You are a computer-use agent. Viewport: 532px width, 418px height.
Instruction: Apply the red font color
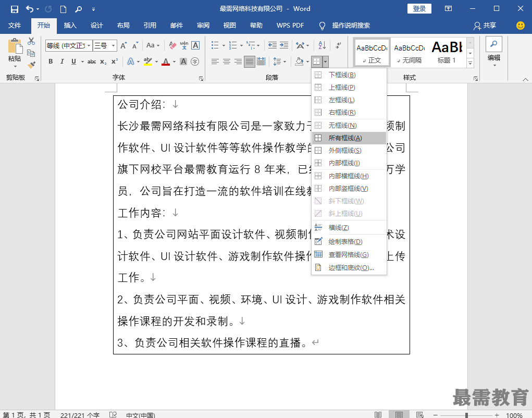[166, 62]
